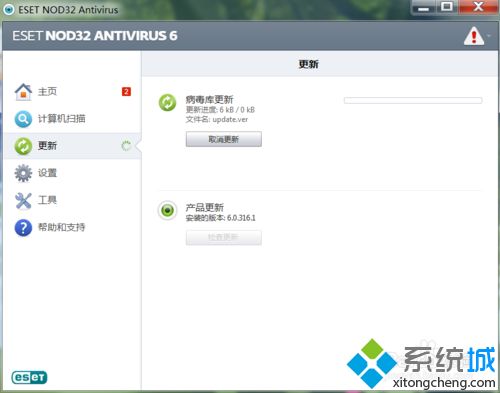Image resolution: width=500 pixels, height=393 pixels.
Task: Close the ESET NOD32 window
Action: point(479,7)
